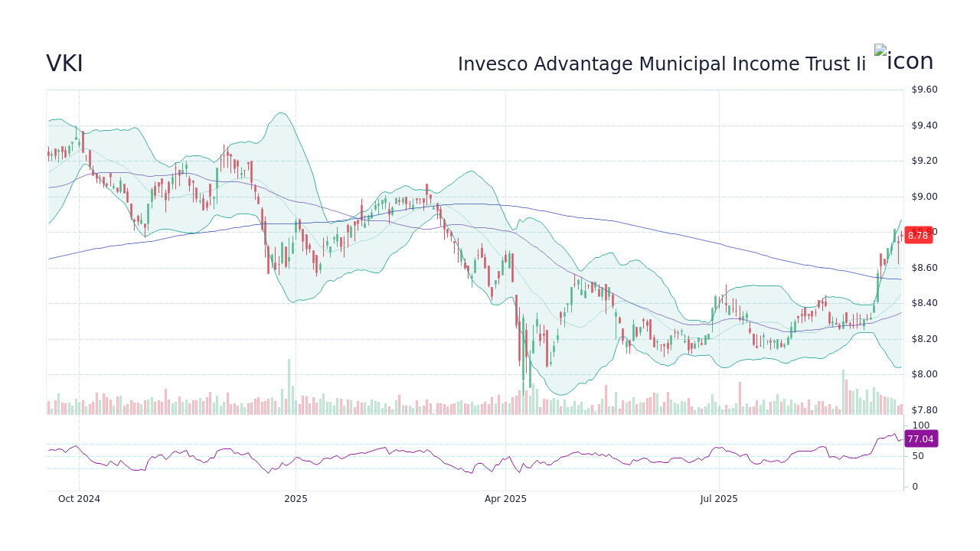The width and height of the screenshot is (980, 551).
Task: Click the broken icon image beside the fund name
Action: [x=904, y=60]
